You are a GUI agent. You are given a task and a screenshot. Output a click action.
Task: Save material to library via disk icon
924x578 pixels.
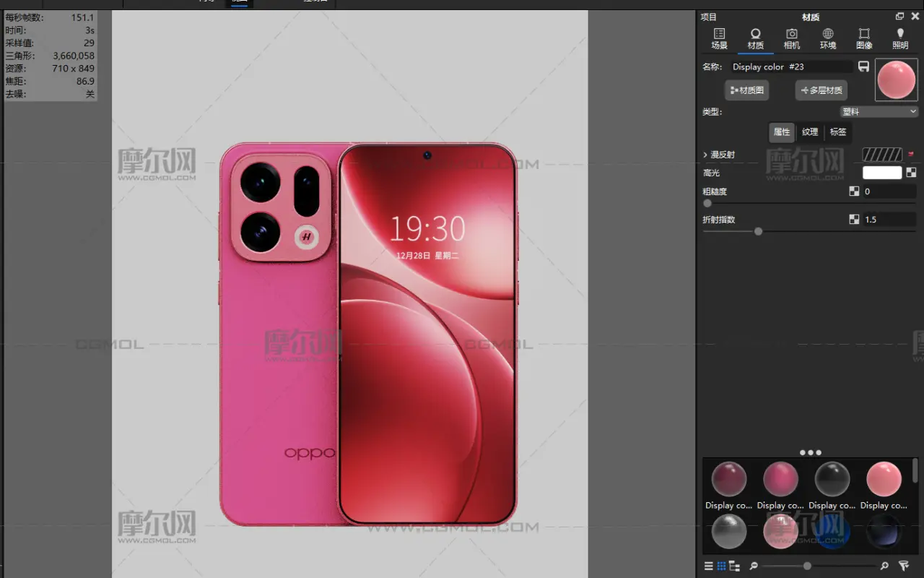pyautogui.click(x=863, y=66)
